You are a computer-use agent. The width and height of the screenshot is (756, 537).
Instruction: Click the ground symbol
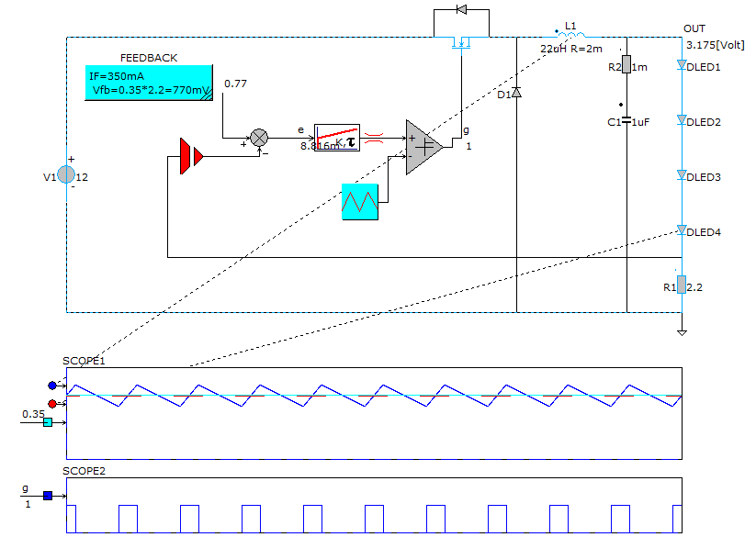click(682, 332)
